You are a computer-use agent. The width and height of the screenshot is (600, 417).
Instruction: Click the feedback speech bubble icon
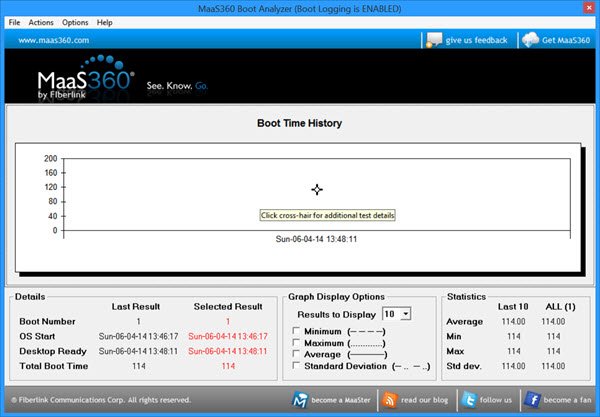point(434,40)
